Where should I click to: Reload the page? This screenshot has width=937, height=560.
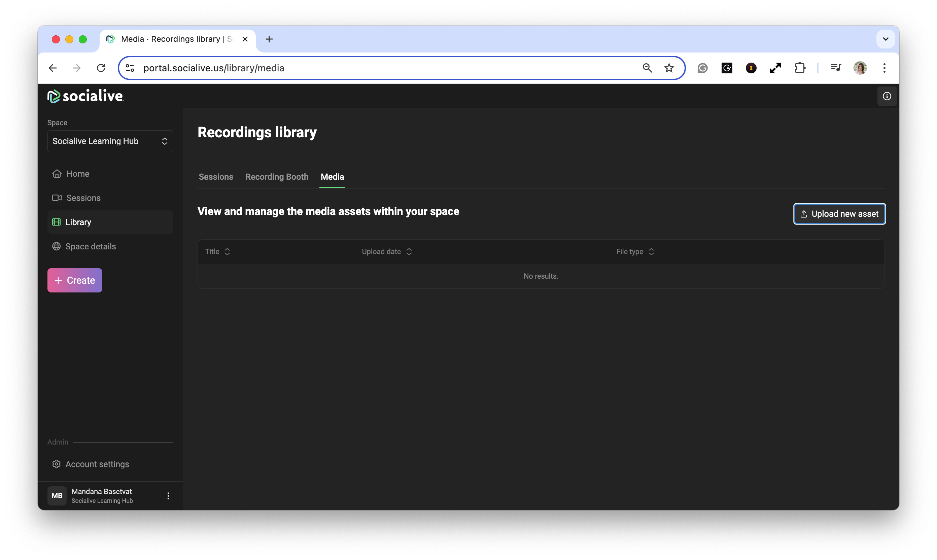(x=101, y=68)
